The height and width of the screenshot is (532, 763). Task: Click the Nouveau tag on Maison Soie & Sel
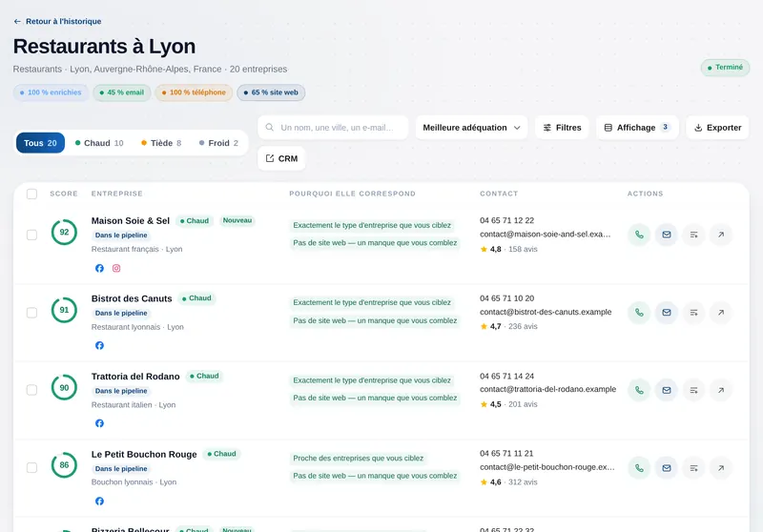tap(237, 221)
